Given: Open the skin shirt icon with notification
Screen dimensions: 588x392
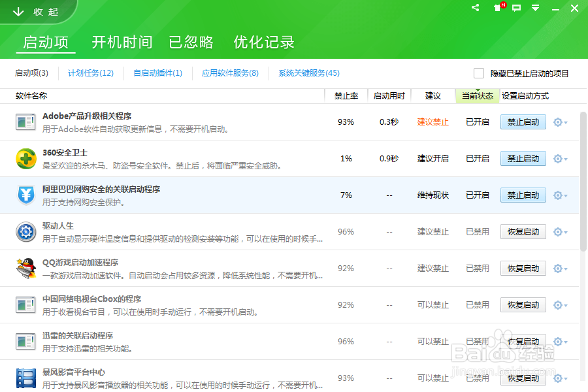Looking at the screenshot, I should coord(499,7).
